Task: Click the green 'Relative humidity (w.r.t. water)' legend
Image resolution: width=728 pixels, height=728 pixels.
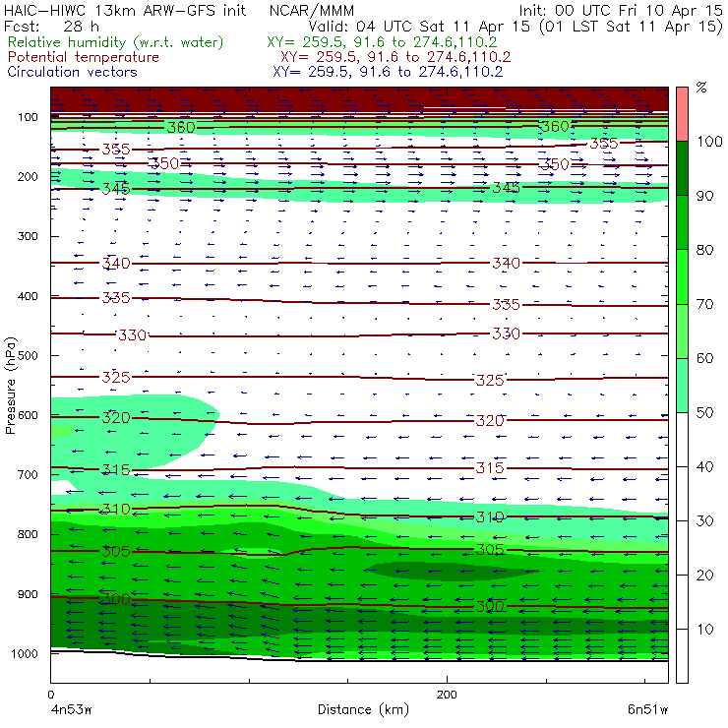Action: [116, 42]
